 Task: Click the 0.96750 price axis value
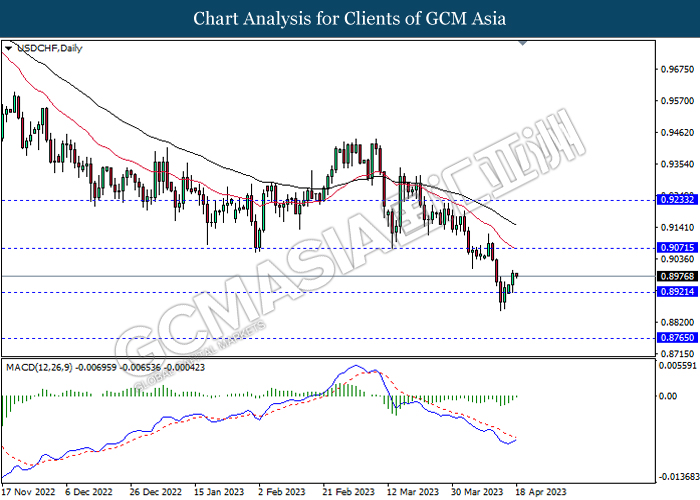pos(677,69)
